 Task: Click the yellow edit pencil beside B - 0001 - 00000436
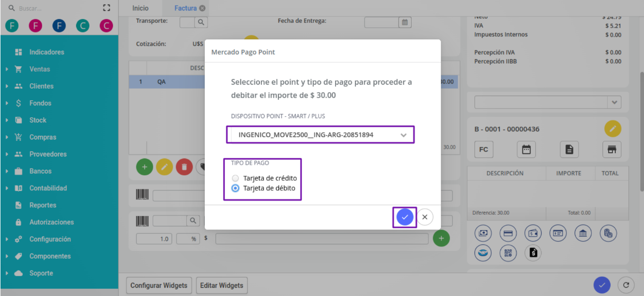pos(613,129)
